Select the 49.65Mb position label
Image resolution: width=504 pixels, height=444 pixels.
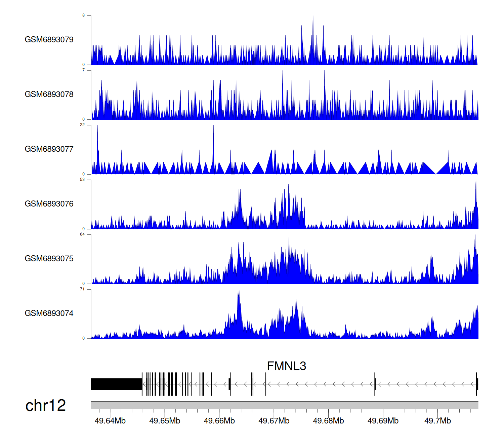coord(165,421)
